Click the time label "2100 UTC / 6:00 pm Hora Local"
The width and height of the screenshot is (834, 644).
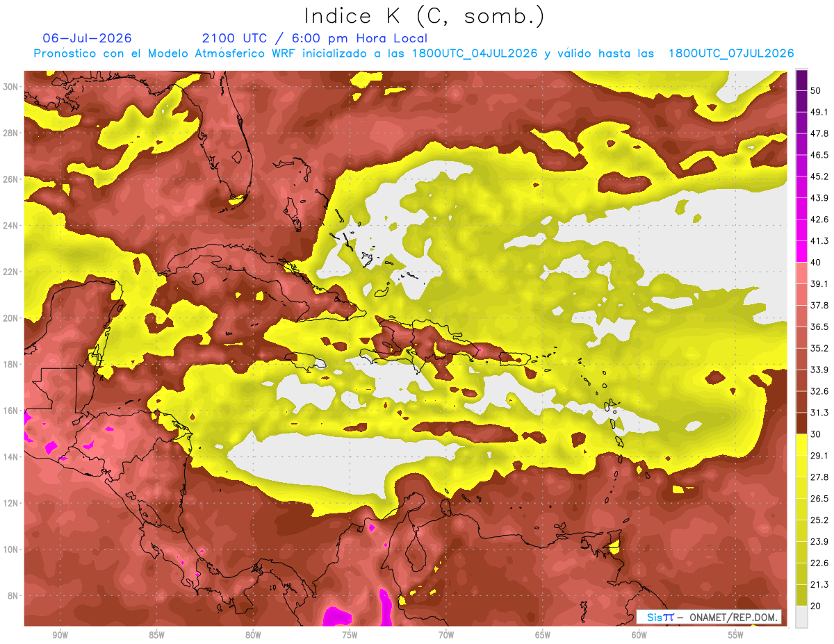[x=315, y=38]
